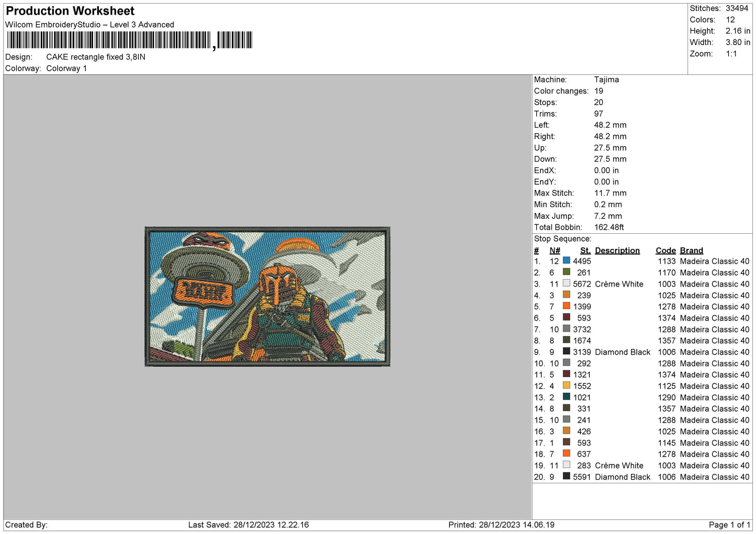Click the N# column header
Viewport: 756px width, 534px height.
(555, 251)
